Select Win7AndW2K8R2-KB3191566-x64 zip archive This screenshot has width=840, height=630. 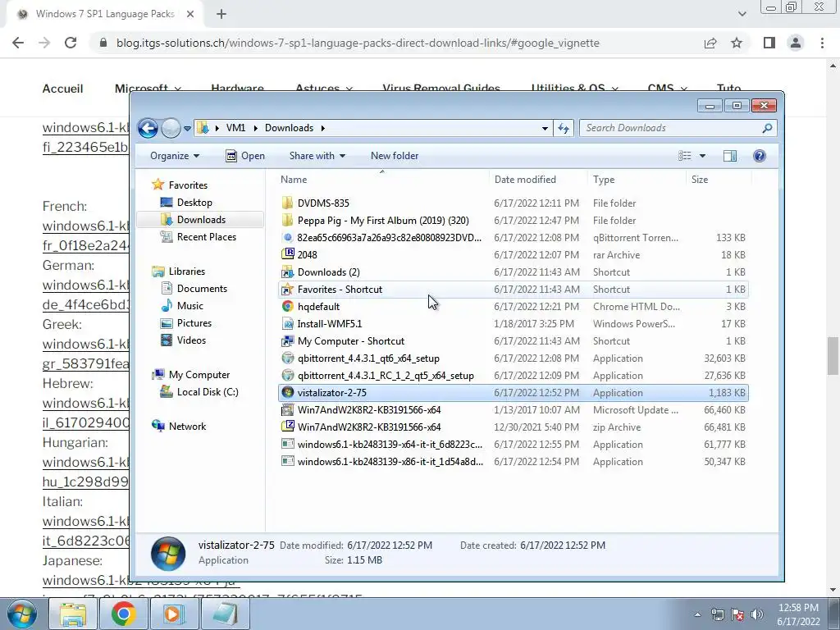[514, 427]
